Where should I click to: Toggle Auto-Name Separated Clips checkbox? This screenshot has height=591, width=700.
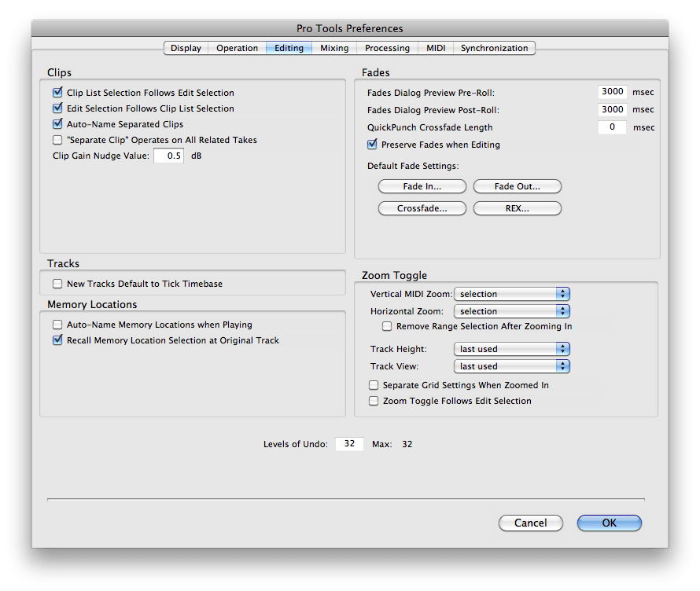click(x=57, y=123)
